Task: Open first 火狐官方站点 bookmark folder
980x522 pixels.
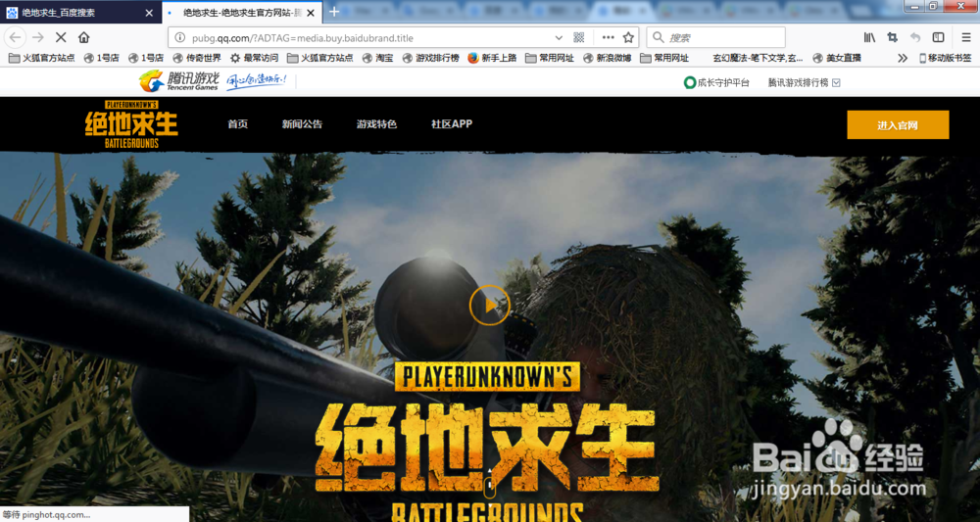Action: (x=42, y=58)
